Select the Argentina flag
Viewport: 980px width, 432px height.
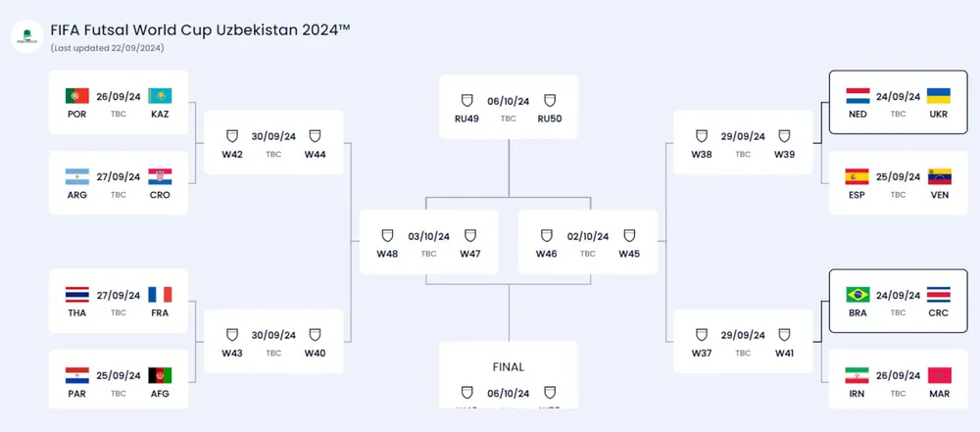click(77, 177)
